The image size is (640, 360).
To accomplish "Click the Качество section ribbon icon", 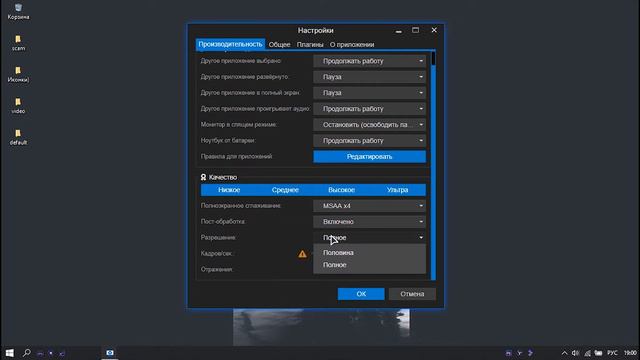I will click(x=203, y=177).
